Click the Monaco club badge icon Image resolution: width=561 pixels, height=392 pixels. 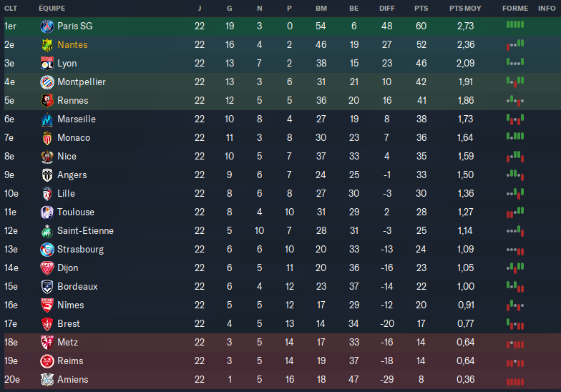coord(47,138)
